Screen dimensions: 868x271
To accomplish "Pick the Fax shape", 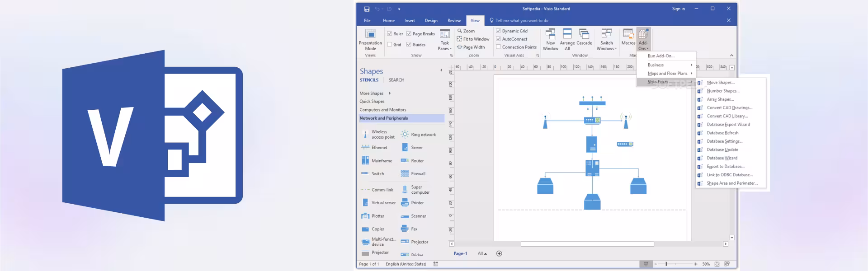I will click(x=409, y=229).
